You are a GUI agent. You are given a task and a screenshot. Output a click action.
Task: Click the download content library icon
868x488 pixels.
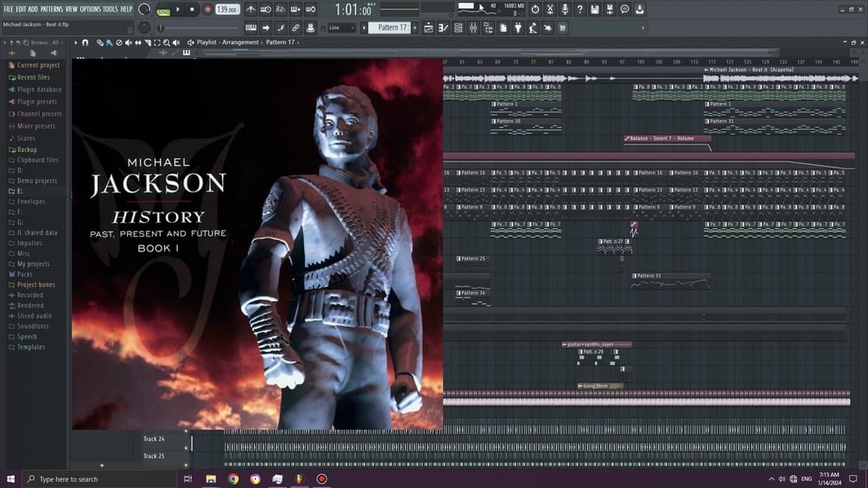click(639, 10)
